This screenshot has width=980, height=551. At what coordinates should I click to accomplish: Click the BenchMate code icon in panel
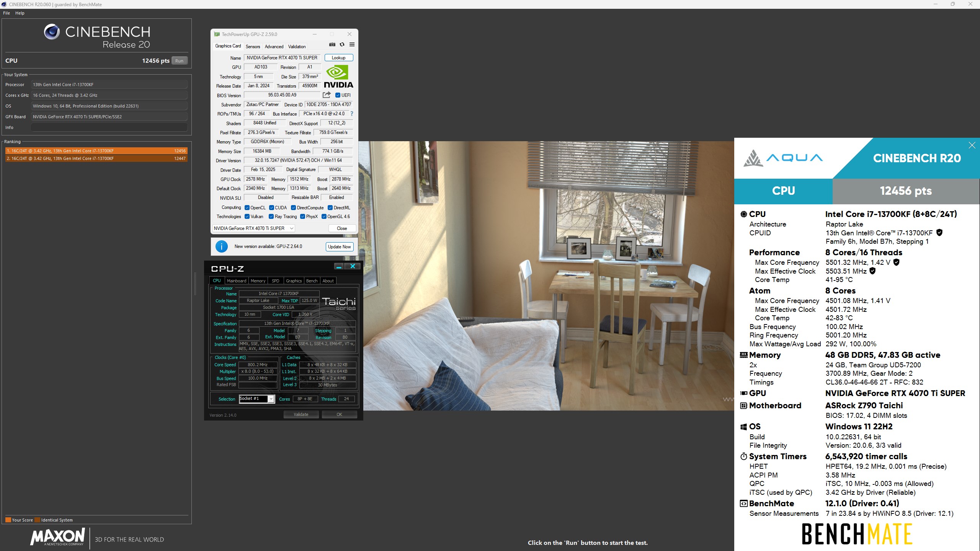tap(744, 503)
